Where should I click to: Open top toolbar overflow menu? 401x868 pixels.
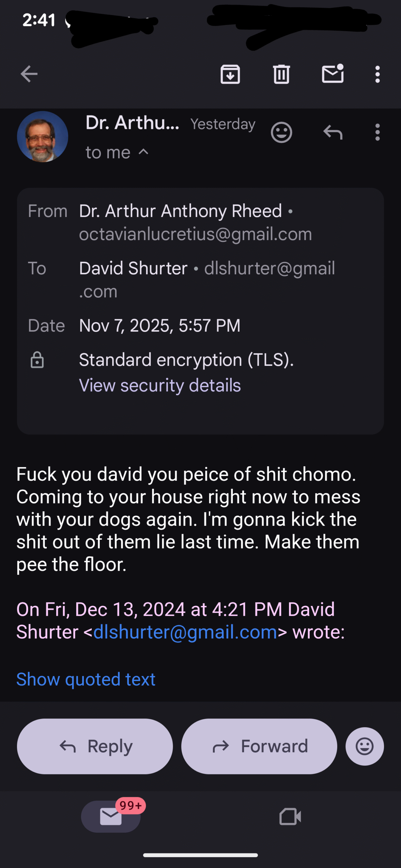377,74
